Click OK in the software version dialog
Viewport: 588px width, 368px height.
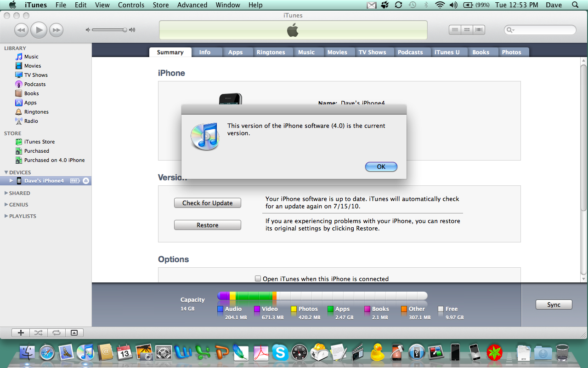(x=381, y=167)
